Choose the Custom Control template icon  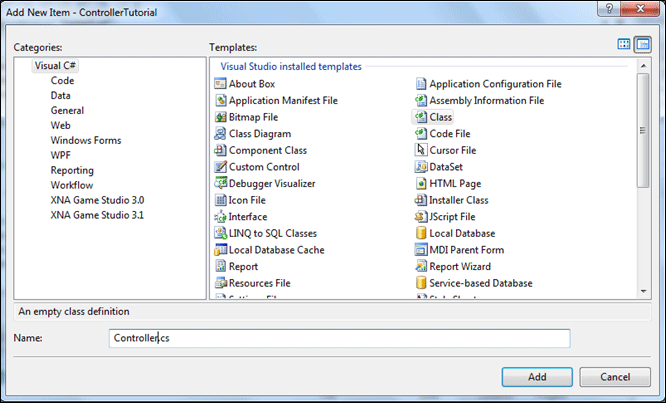point(220,166)
